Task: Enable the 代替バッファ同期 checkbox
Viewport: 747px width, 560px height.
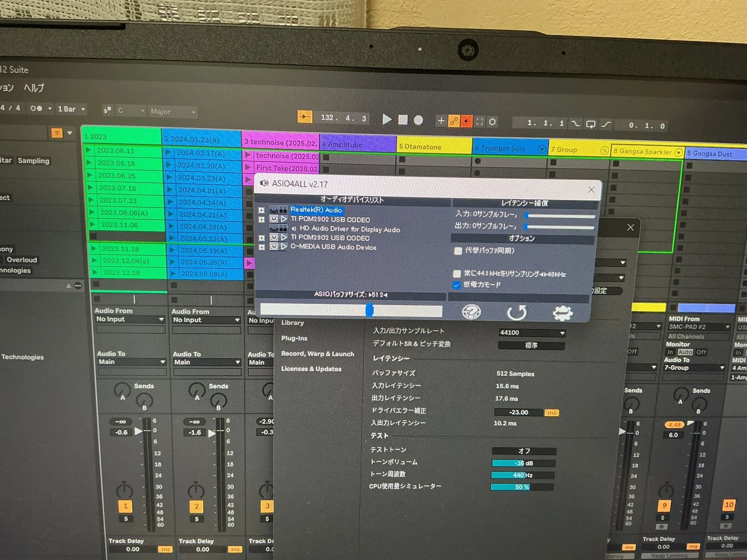Action: coord(458,251)
